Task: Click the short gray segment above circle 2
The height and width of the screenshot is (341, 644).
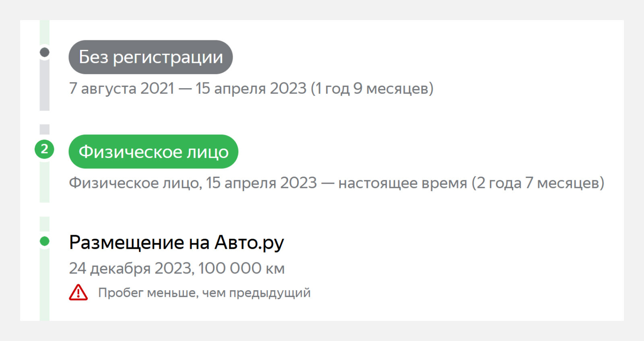Action: (45, 129)
